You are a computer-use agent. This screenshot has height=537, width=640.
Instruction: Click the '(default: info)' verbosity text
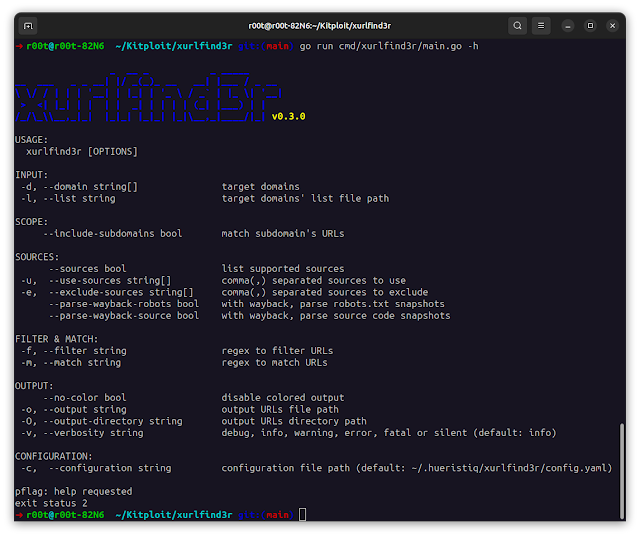click(x=515, y=433)
